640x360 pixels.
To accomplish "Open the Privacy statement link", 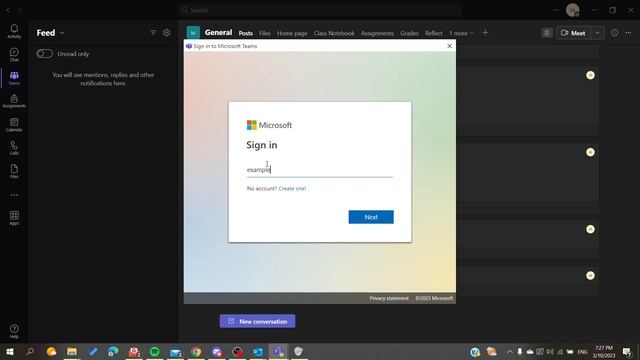I will (x=389, y=298).
